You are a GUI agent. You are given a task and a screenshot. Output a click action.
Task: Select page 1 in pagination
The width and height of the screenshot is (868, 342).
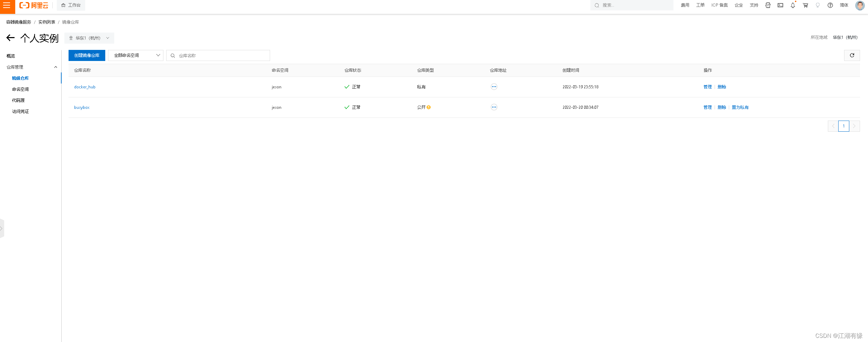pyautogui.click(x=844, y=126)
